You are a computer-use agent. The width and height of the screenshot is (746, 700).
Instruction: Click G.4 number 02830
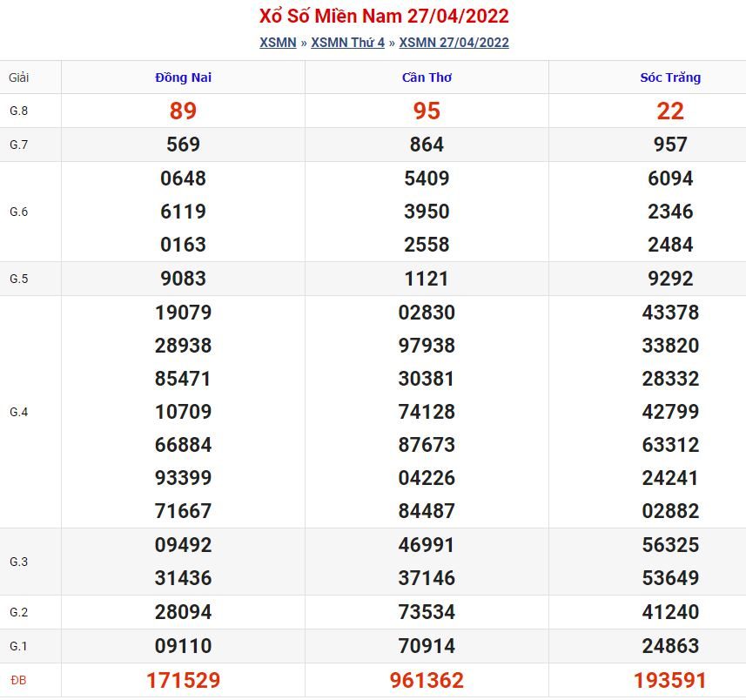point(427,313)
